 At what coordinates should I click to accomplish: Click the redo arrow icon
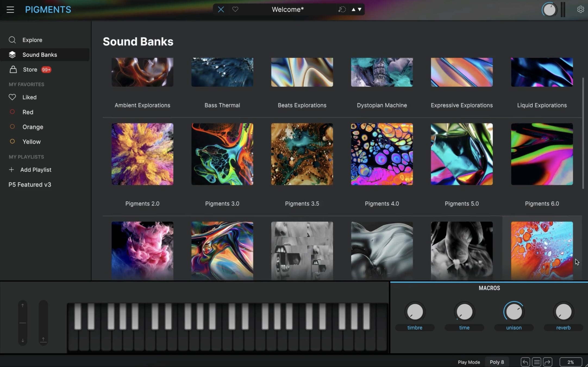click(x=548, y=362)
